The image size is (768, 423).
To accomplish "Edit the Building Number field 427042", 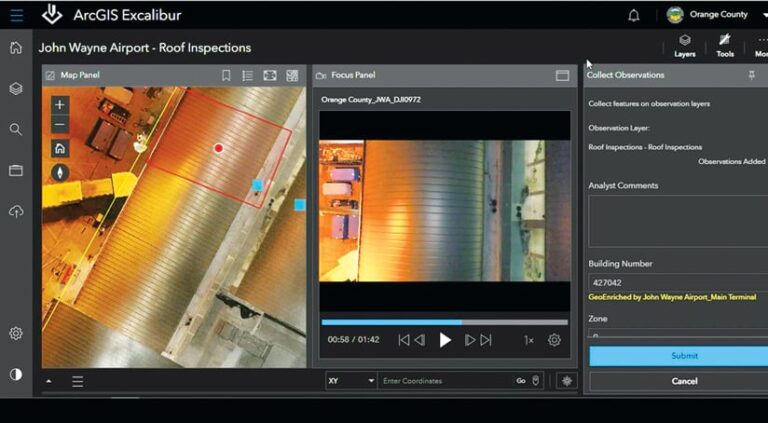I will tap(678, 282).
